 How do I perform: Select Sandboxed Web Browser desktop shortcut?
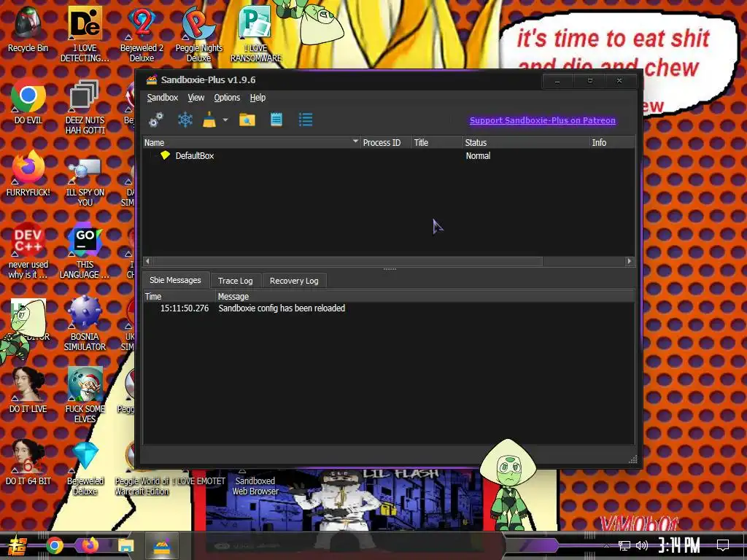click(x=255, y=486)
